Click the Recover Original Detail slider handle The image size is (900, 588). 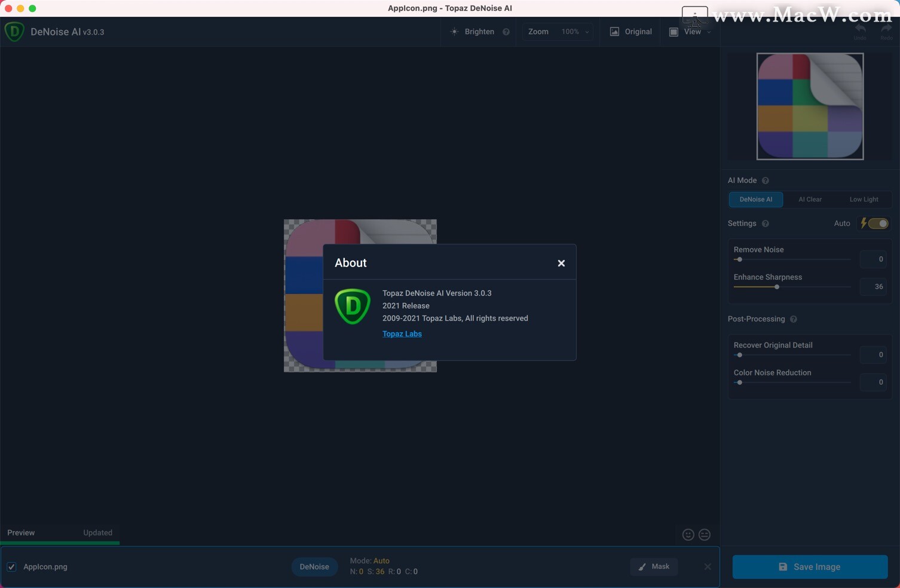[x=739, y=355]
